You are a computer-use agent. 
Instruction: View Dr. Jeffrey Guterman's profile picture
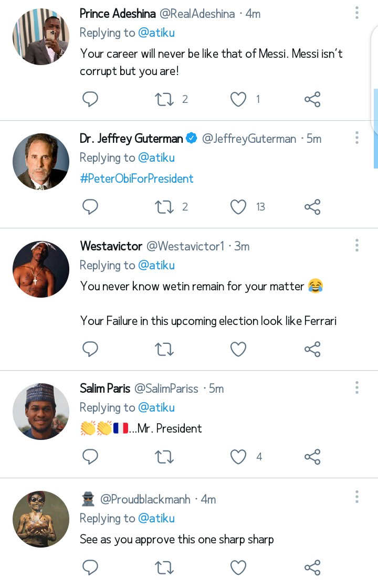click(x=41, y=161)
